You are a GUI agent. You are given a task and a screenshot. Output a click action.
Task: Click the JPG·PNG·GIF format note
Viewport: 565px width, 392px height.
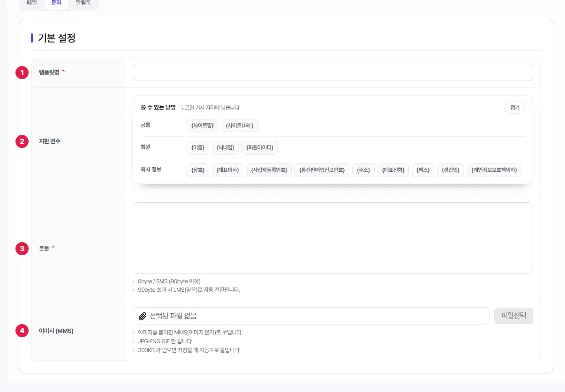[166, 341]
